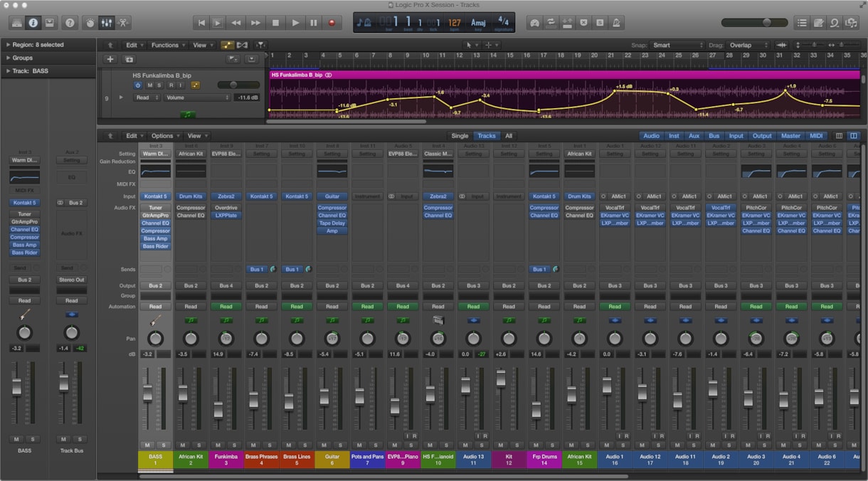Toggle Cycle mode icon
868x481 pixels.
pyautogui.click(x=551, y=23)
